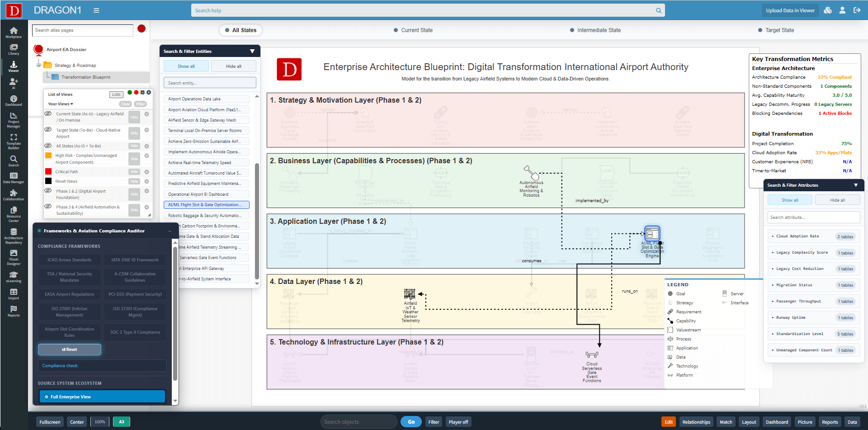Toggle eye for Target State (To-Be) view
This screenshot has width=868, height=430.
(48, 130)
